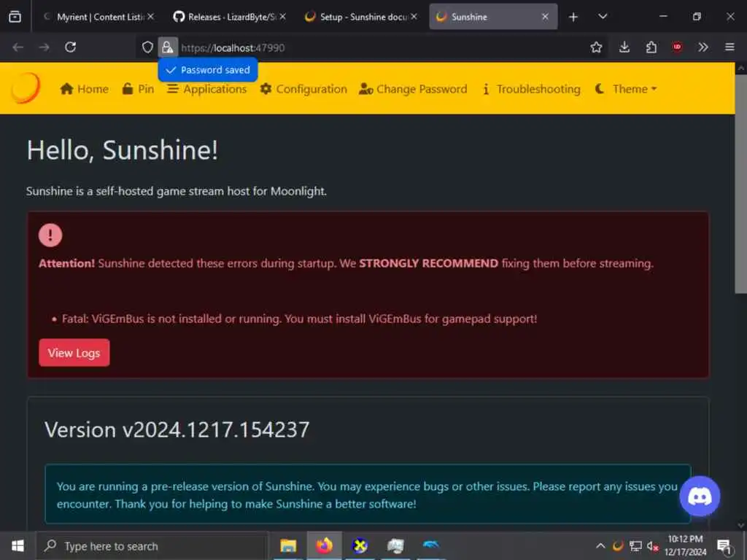The height and width of the screenshot is (560, 747).
Task: Click the scrollbar down arrow
Action: pyautogui.click(x=741, y=525)
